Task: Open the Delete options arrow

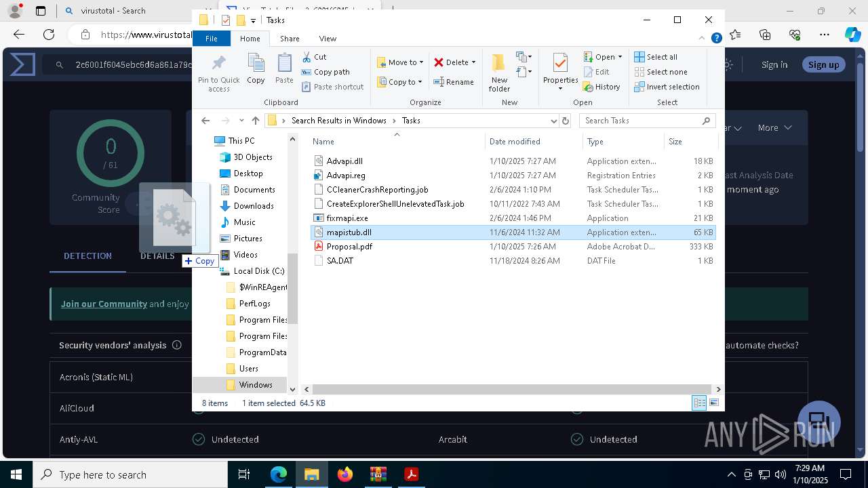Action: [x=473, y=62]
